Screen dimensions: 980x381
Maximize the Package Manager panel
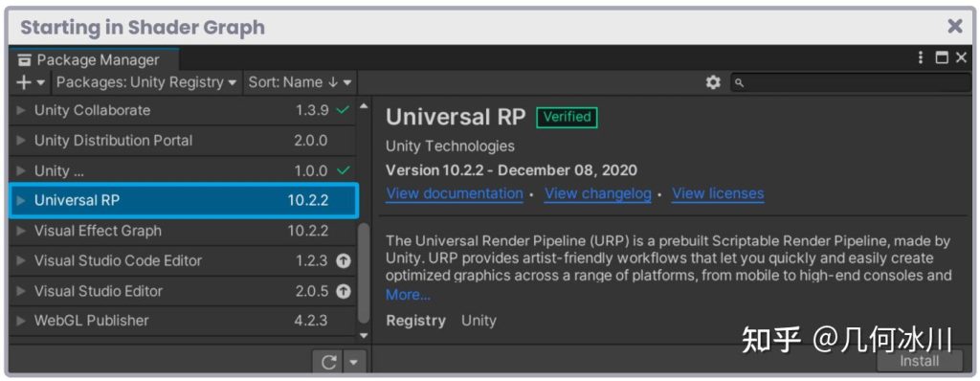point(942,58)
